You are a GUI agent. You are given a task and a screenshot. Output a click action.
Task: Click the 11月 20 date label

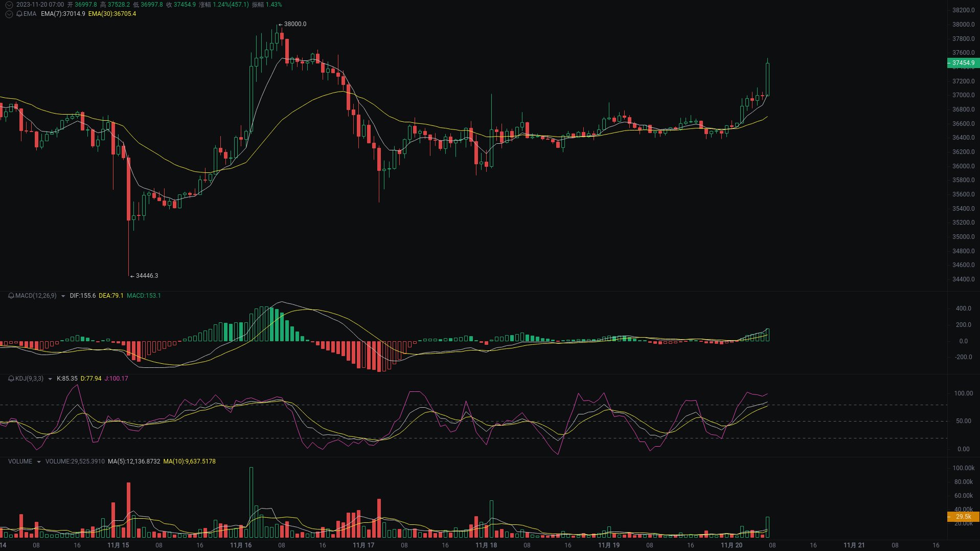pyautogui.click(x=732, y=545)
